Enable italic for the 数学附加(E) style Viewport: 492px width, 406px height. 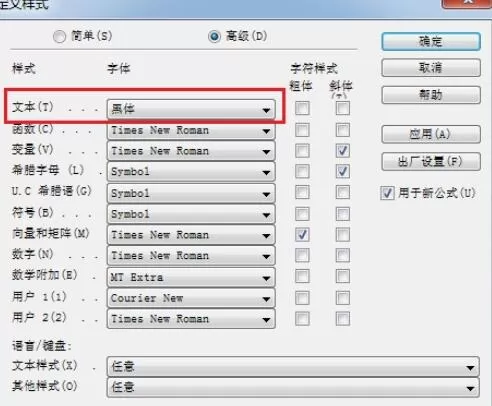click(x=343, y=276)
